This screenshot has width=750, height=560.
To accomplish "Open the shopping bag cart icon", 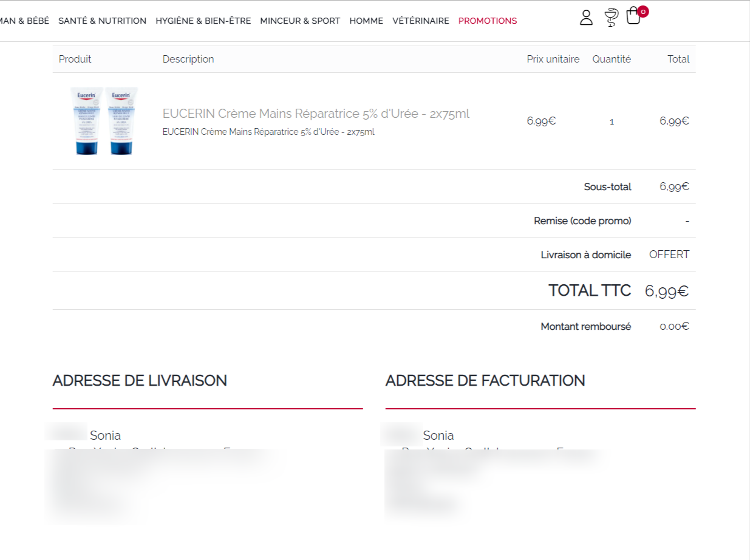I will coord(633,16).
